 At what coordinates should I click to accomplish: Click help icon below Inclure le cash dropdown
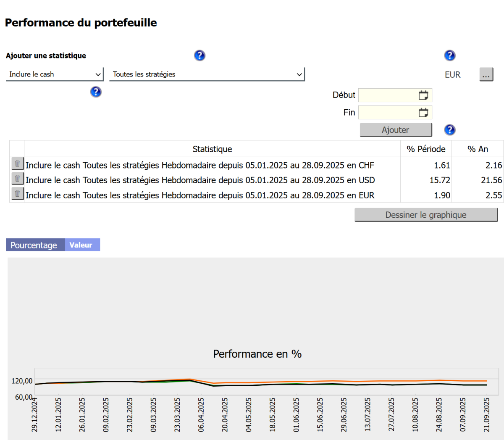pos(96,92)
